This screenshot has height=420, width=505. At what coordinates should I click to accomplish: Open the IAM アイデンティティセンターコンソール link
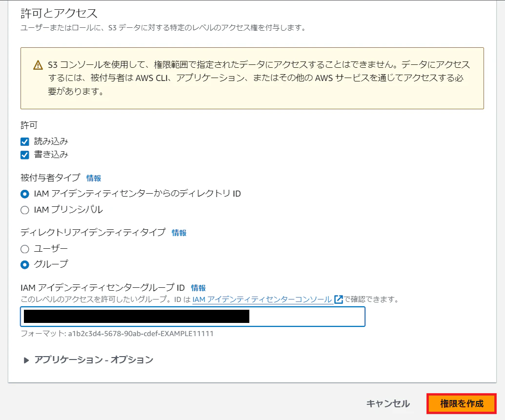[262, 300]
